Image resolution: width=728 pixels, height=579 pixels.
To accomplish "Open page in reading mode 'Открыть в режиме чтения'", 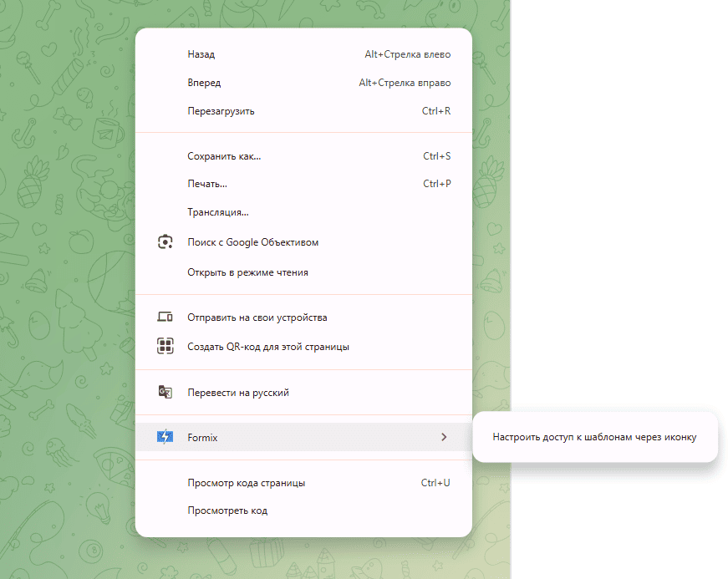I will coord(248,272).
